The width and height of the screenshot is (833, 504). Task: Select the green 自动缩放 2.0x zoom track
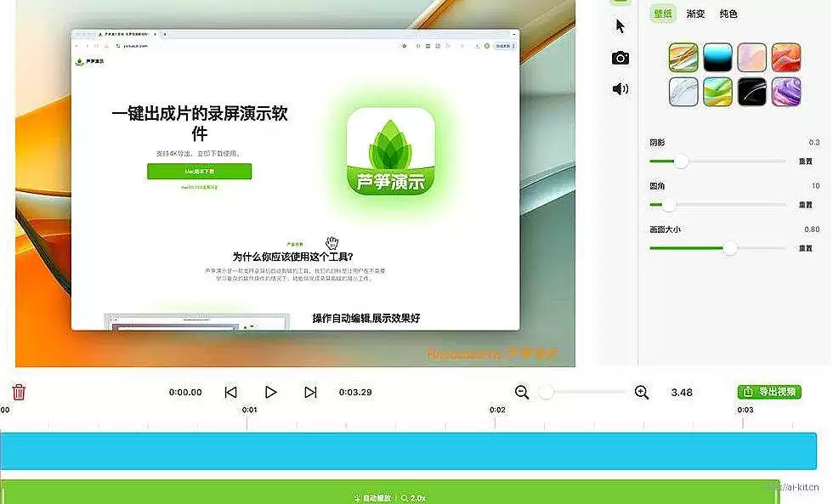coord(390,492)
